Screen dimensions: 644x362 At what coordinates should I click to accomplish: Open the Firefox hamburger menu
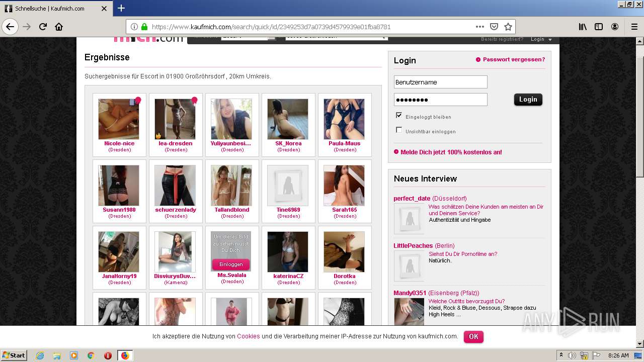pos(634,27)
